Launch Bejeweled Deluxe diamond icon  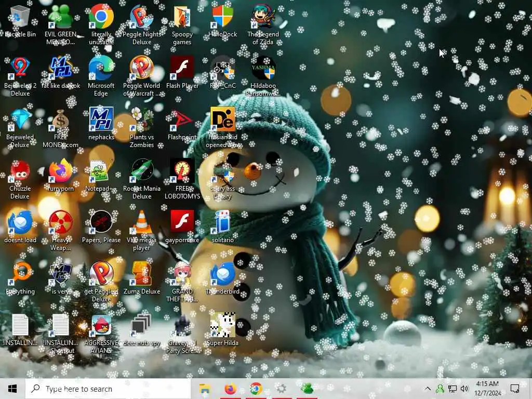point(20,128)
